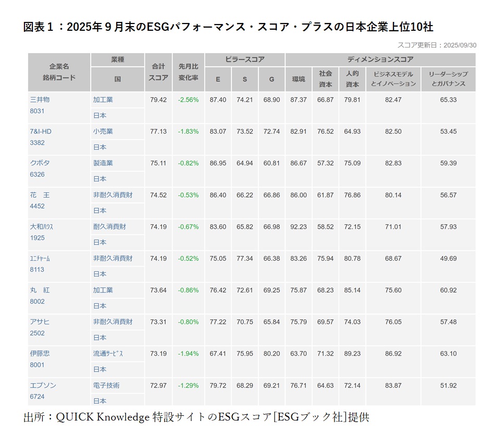
Task: Open the 製造業 industry link
Action: (x=103, y=163)
